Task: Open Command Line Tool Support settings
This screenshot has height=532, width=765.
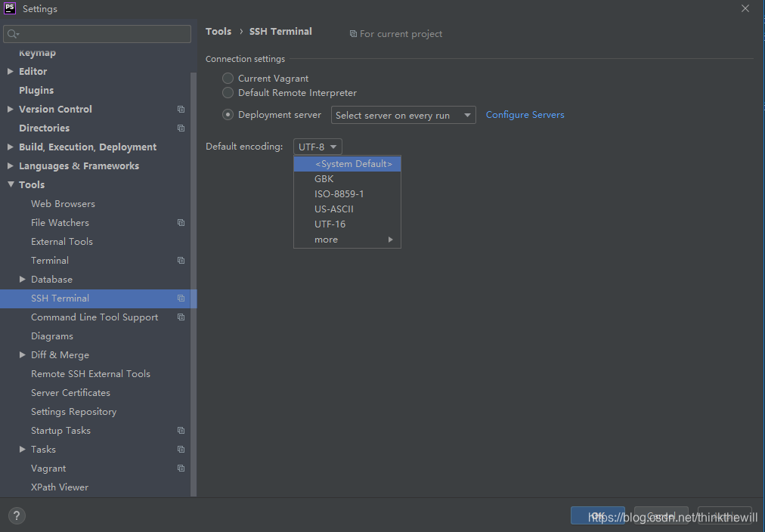Action: pyautogui.click(x=94, y=317)
